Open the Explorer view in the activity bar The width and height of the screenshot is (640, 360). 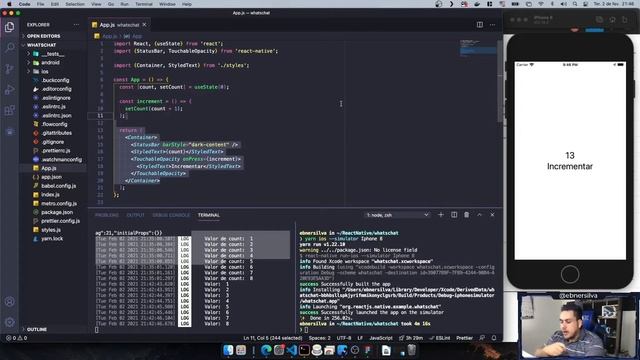(x=9, y=27)
